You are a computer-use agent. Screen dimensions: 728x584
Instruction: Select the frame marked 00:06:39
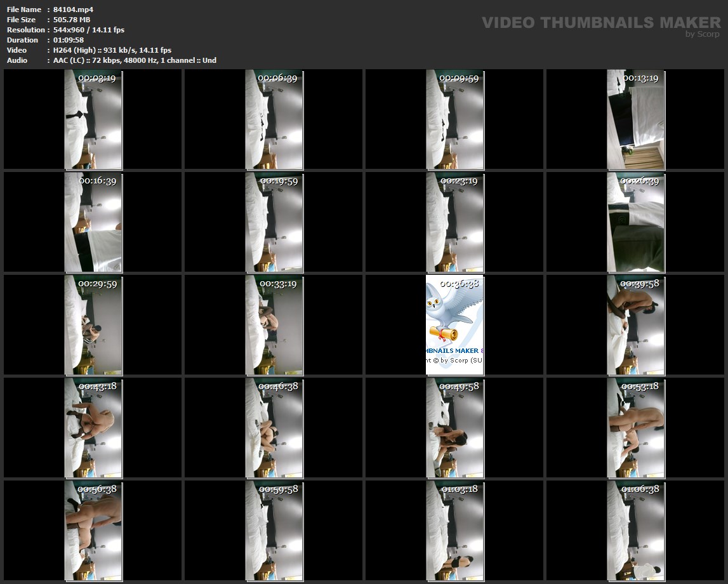click(x=274, y=119)
